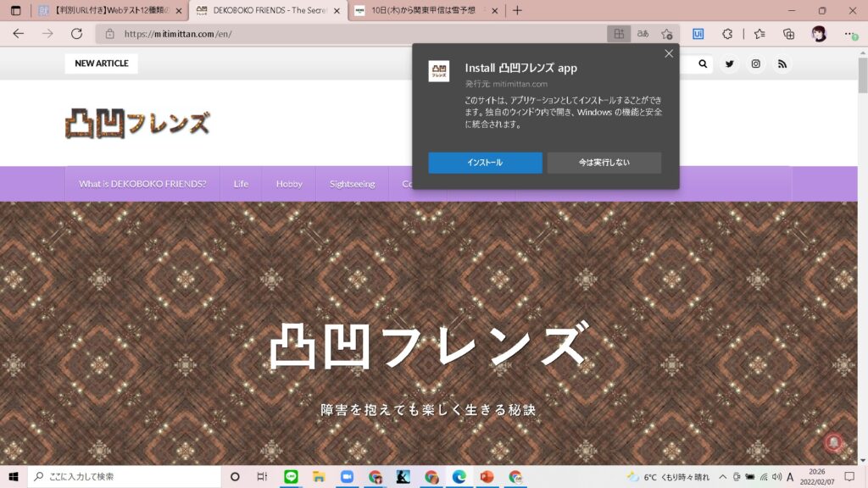Open the NEW ARTICLE link
This screenshot has width=868, height=488.
pos(102,64)
